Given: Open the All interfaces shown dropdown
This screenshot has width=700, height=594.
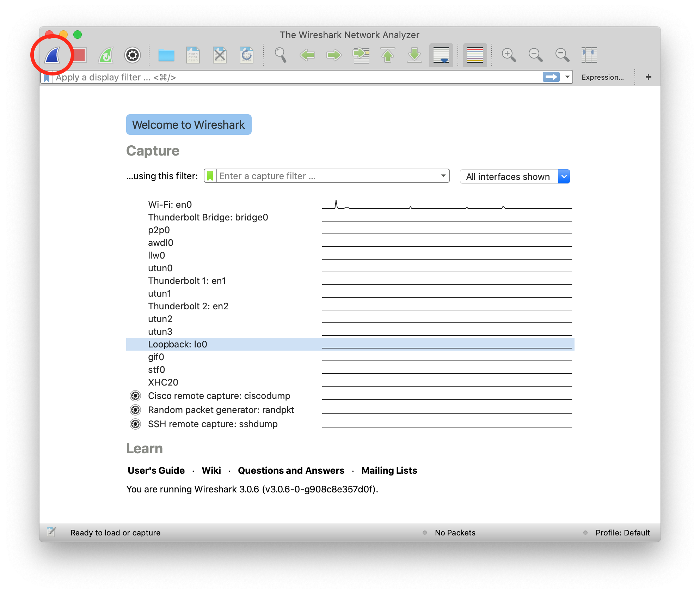Looking at the screenshot, I should coord(564,176).
